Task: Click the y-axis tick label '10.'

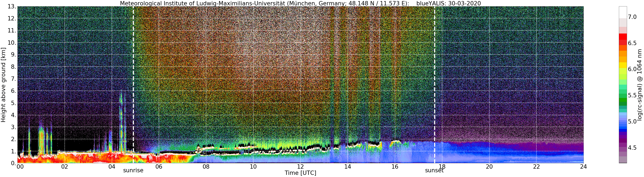Action: (12, 43)
